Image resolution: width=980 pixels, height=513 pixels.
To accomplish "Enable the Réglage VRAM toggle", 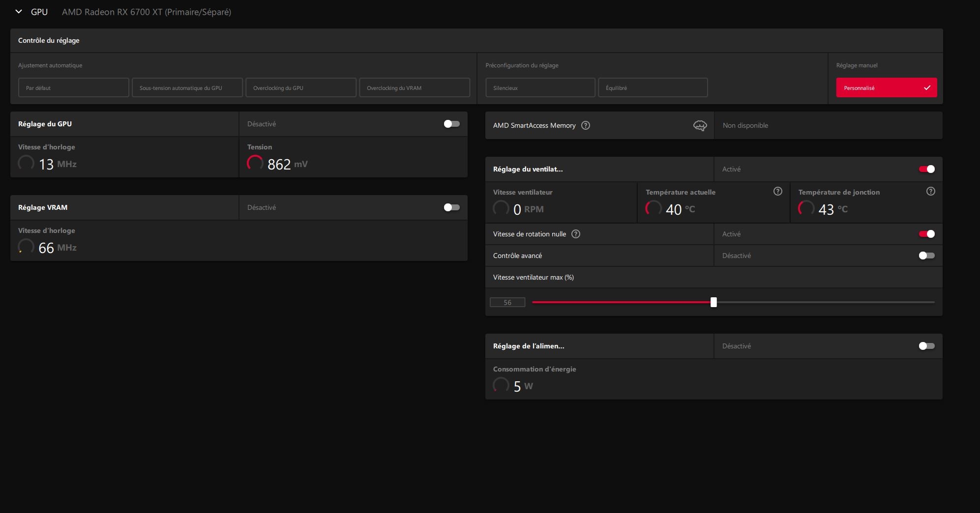I will pos(451,207).
